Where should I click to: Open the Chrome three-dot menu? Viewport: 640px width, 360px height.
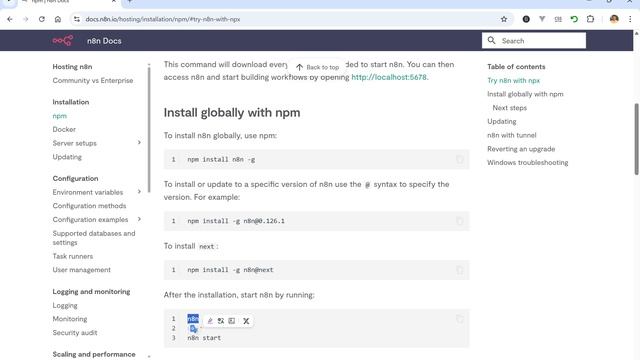pyautogui.click(x=630, y=19)
